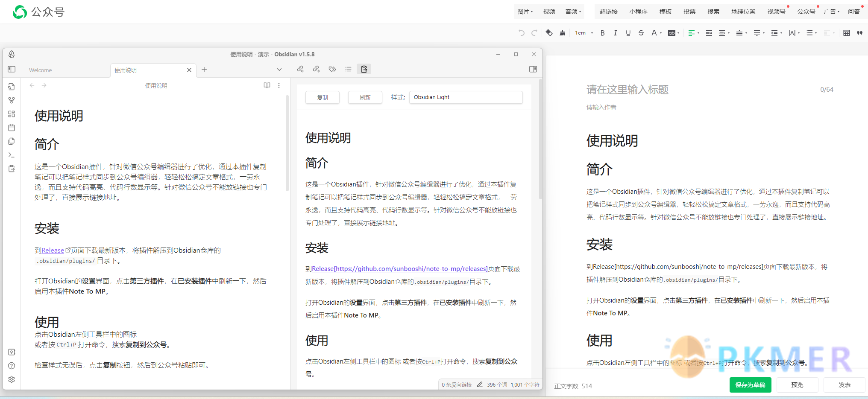
Task: Open Obsidian settings gear
Action: [x=12, y=379]
